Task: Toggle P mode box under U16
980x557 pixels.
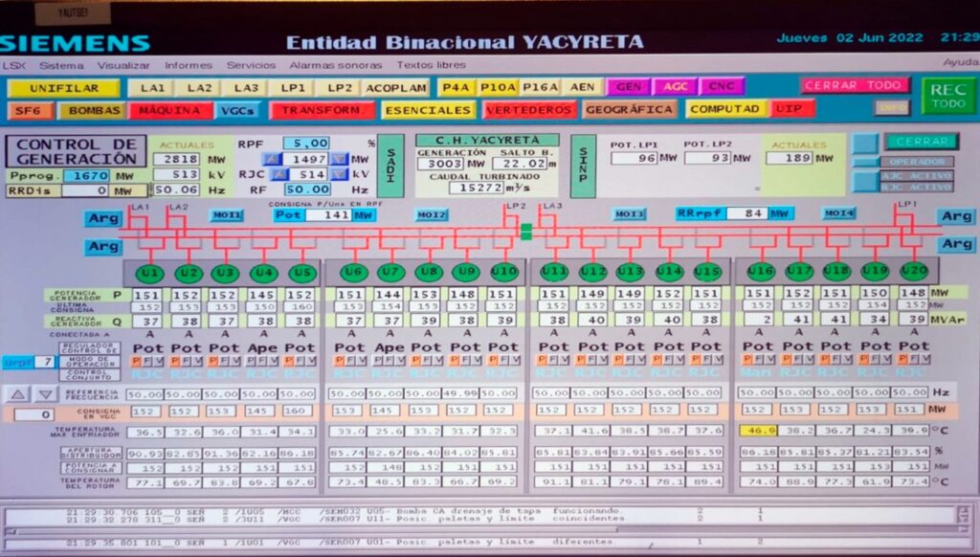Action: click(x=747, y=360)
